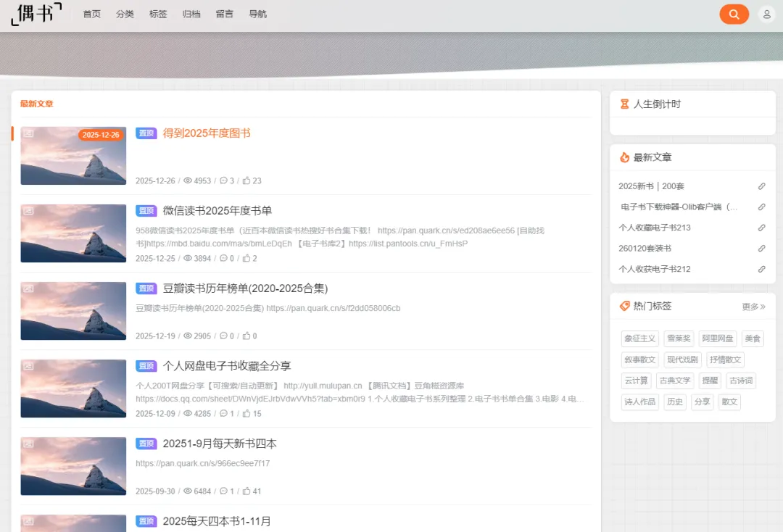This screenshot has width=783, height=532.
Task: Click views eye icon on 得到2025年度图书 post
Action: click(188, 180)
